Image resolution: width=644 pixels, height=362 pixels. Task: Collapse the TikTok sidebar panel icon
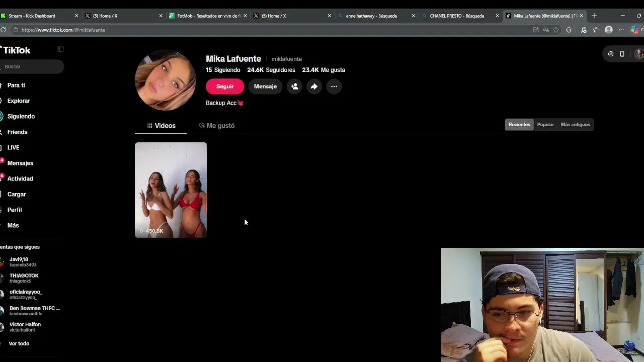[x=60, y=49]
